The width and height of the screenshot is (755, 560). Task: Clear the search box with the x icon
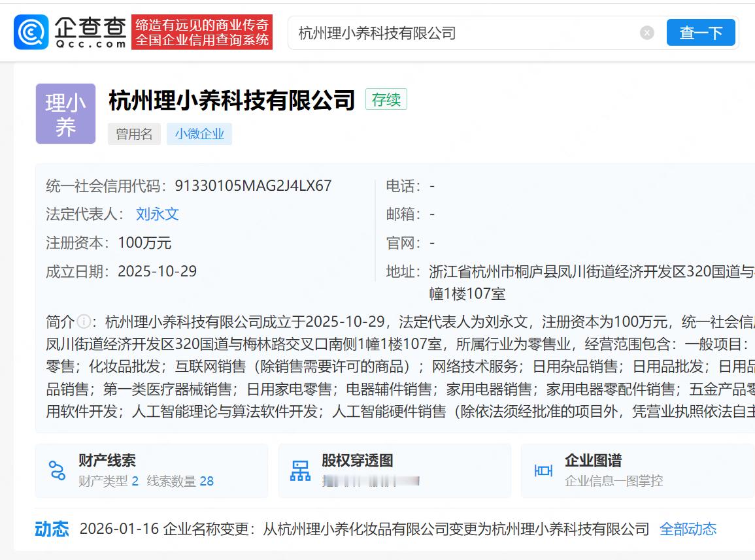point(646,33)
